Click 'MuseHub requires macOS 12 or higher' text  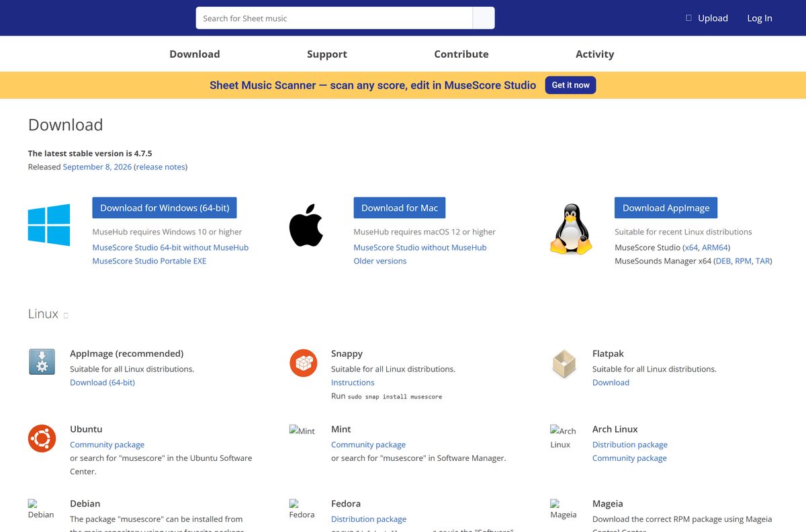(x=424, y=232)
